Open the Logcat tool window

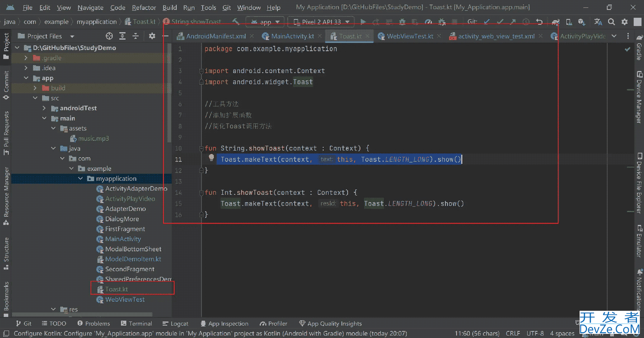(175, 324)
